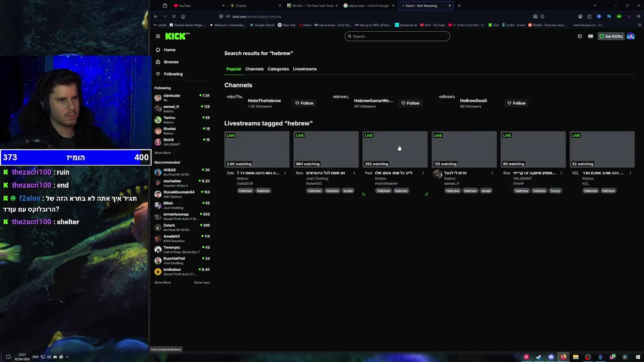Open the Kick gift box icon
The image size is (644, 362).
591,36
